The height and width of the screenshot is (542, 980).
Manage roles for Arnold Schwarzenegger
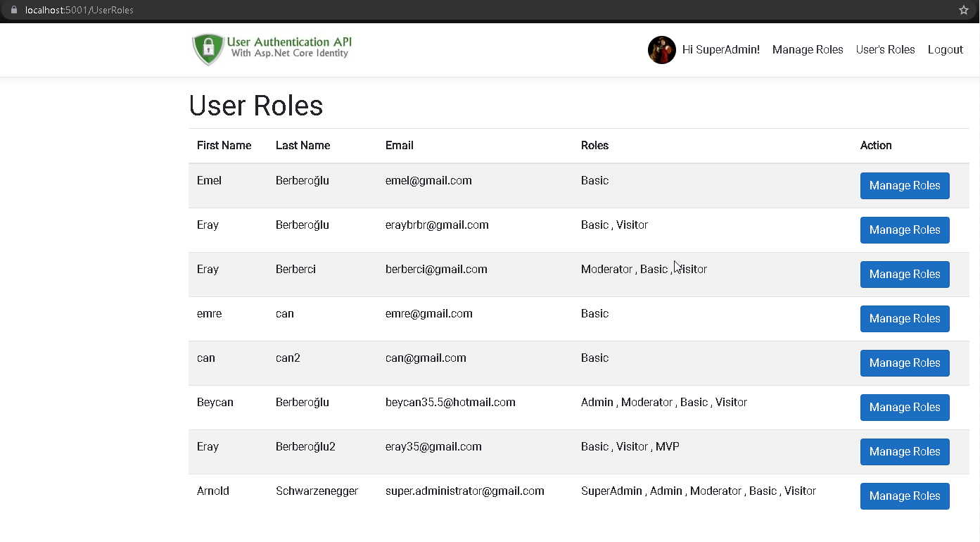(904, 496)
